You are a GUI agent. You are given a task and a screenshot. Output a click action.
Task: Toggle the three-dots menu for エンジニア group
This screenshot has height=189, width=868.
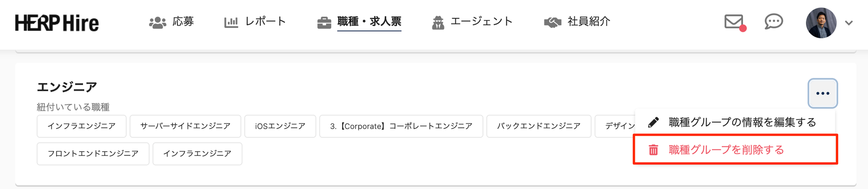pos(822,93)
